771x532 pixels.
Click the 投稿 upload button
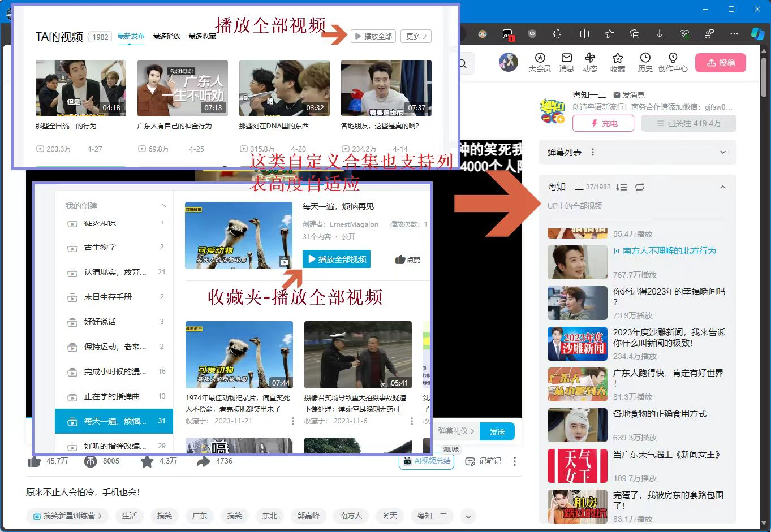tap(720, 63)
